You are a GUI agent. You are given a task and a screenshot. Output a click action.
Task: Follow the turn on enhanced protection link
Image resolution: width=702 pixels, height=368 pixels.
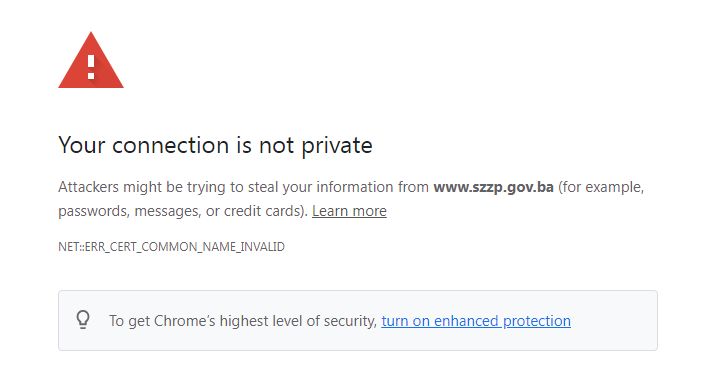(x=476, y=321)
